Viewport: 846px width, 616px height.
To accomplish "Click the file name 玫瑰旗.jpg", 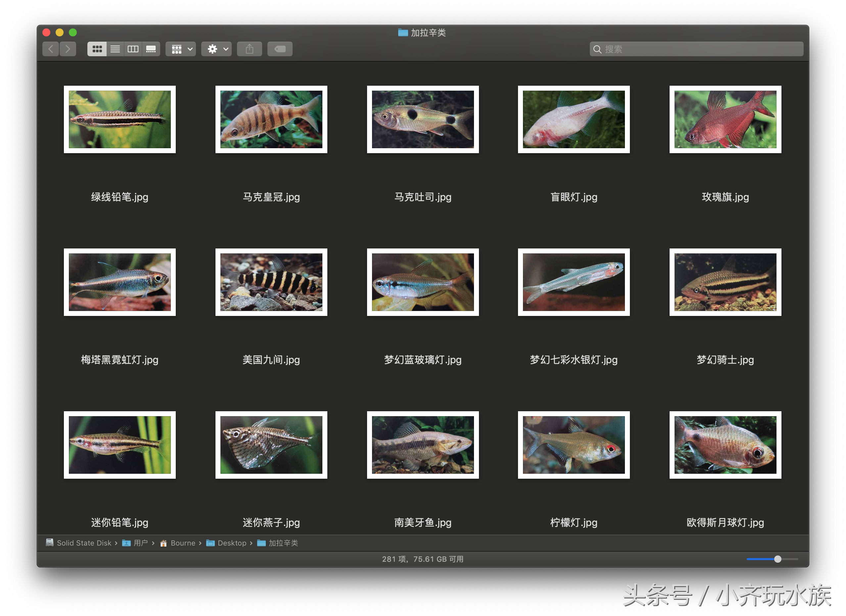I will [725, 197].
